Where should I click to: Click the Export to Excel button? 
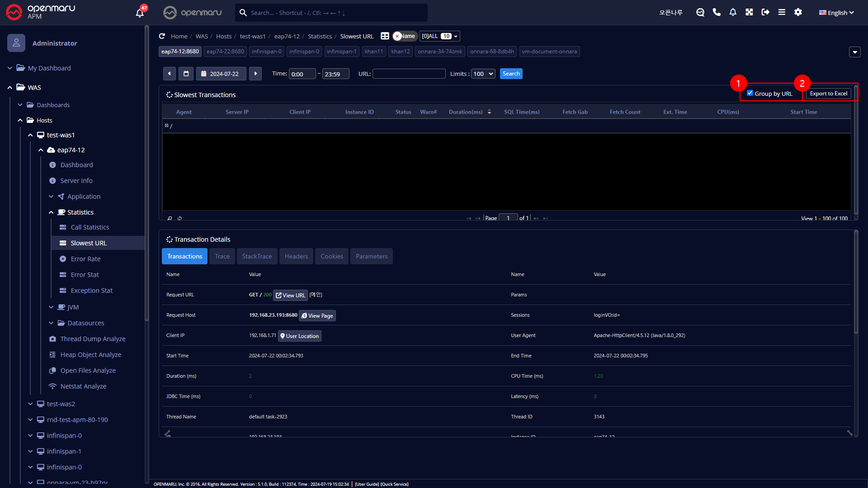(x=828, y=94)
